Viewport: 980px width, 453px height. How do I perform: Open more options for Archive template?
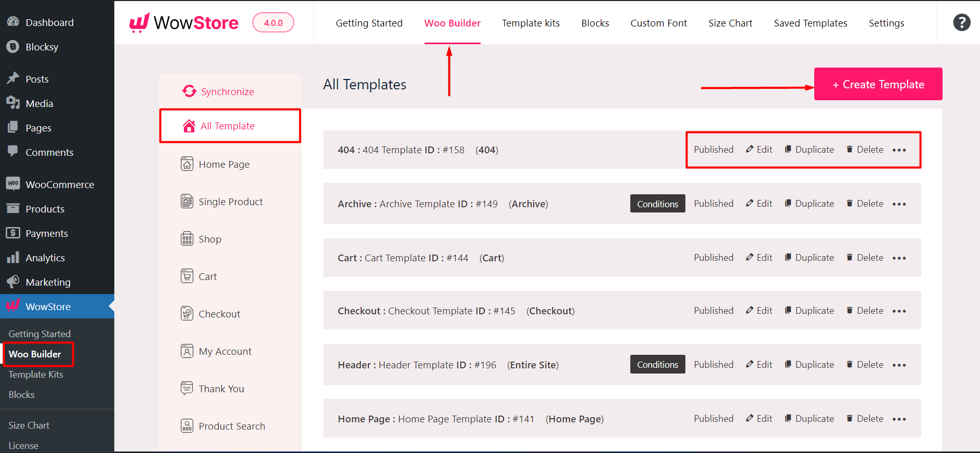coord(899,204)
